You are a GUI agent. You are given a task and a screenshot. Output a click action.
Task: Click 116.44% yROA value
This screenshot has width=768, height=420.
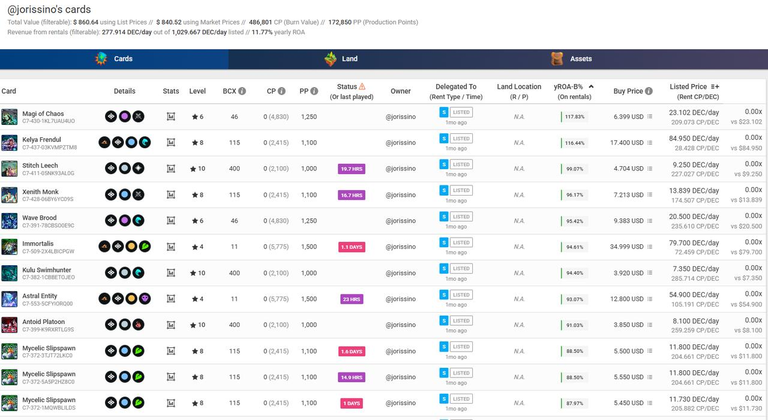(x=575, y=143)
